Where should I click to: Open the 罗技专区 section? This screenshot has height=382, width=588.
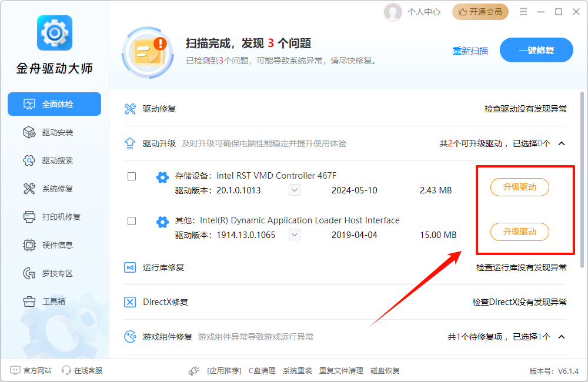click(x=54, y=273)
